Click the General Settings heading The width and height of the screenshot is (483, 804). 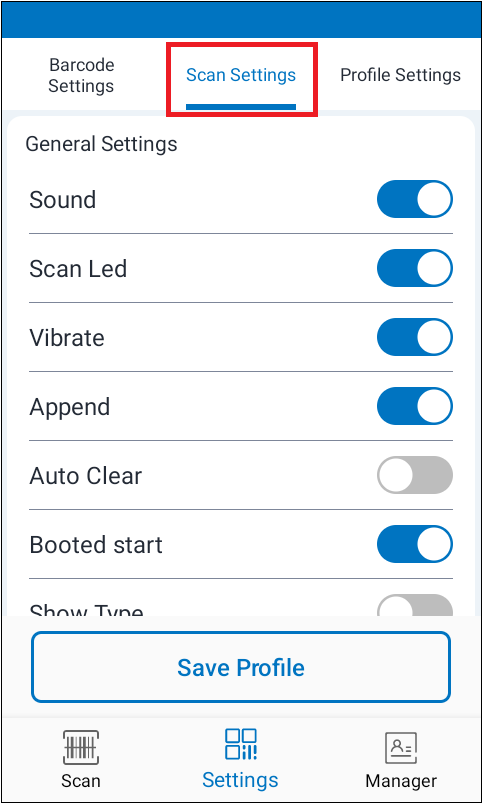102,144
